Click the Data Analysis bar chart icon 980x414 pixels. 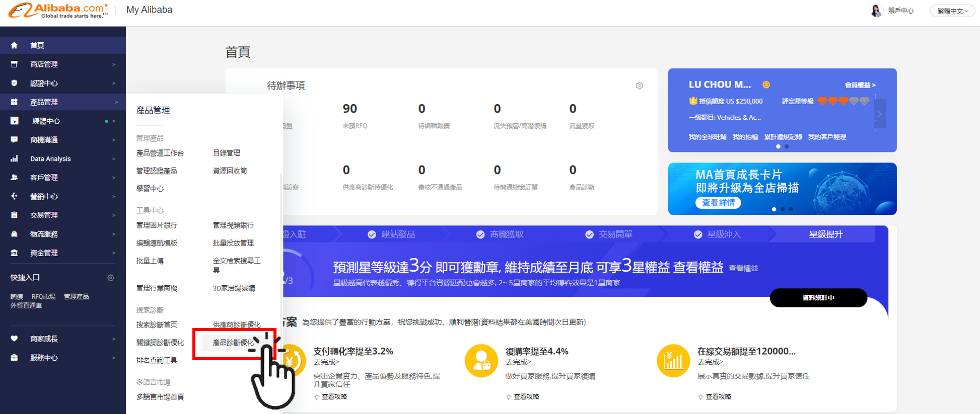(x=14, y=158)
